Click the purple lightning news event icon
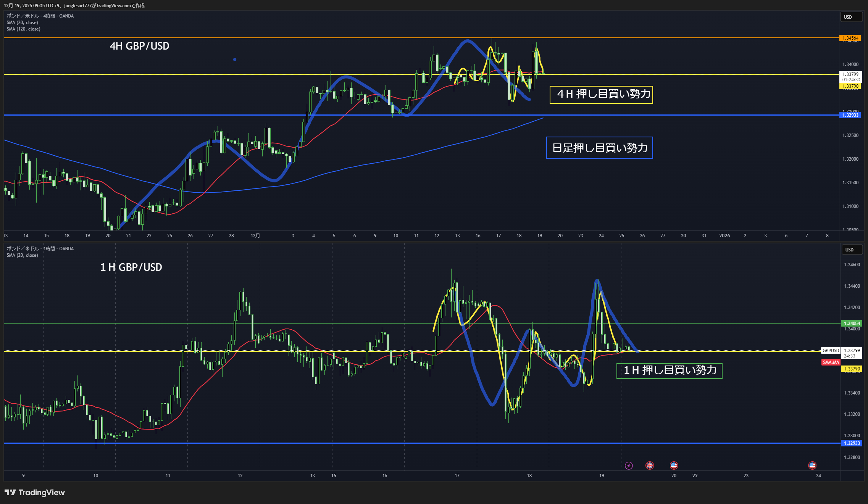Image resolution: width=868 pixels, height=504 pixels. tap(629, 465)
